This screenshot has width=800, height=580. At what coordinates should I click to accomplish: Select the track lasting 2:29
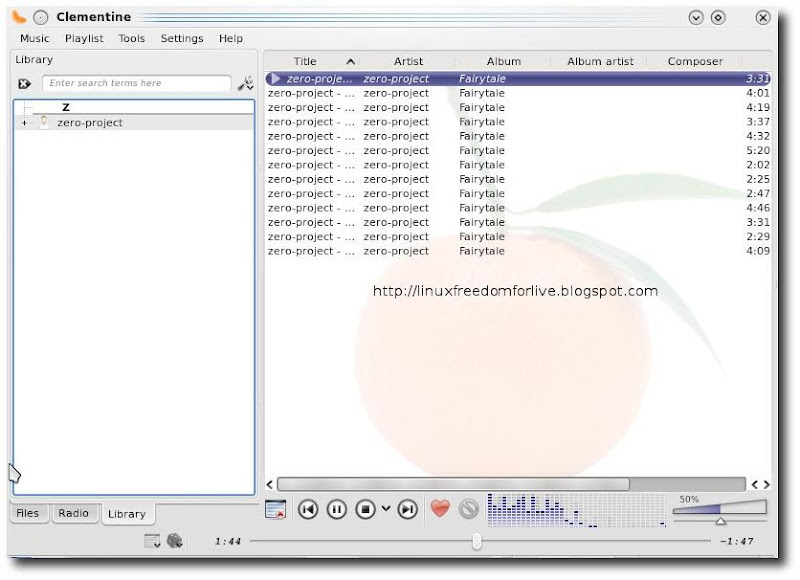tap(518, 237)
